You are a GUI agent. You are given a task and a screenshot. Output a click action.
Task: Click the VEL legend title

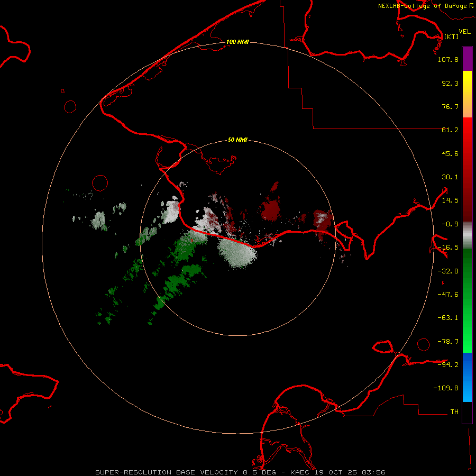[x=464, y=32]
